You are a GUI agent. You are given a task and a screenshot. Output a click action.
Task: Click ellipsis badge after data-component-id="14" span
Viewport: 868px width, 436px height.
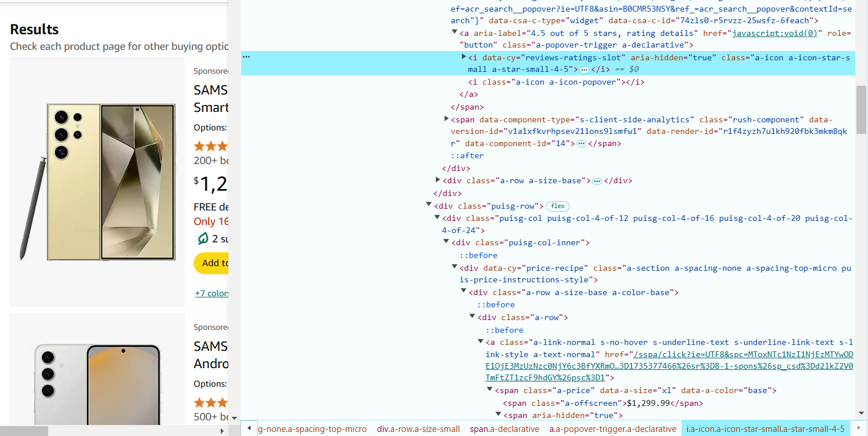pyautogui.click(x=581, y=144)
